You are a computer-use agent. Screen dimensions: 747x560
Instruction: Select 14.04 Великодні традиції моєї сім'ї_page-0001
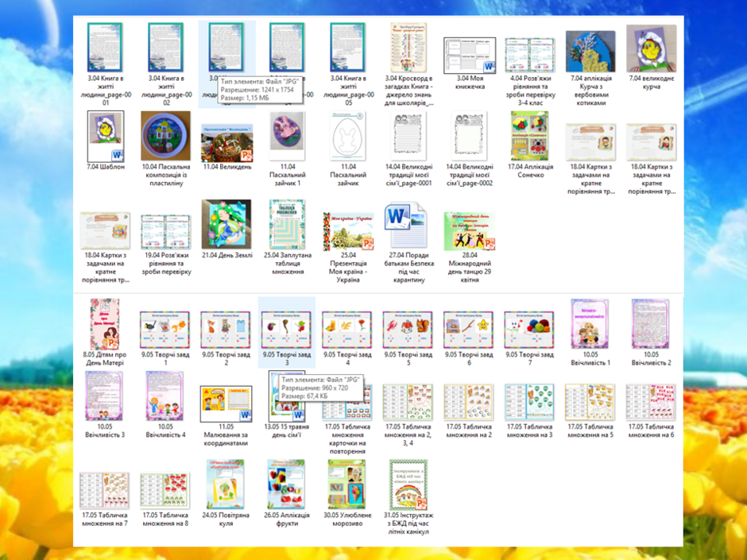[x=408, y=136]
